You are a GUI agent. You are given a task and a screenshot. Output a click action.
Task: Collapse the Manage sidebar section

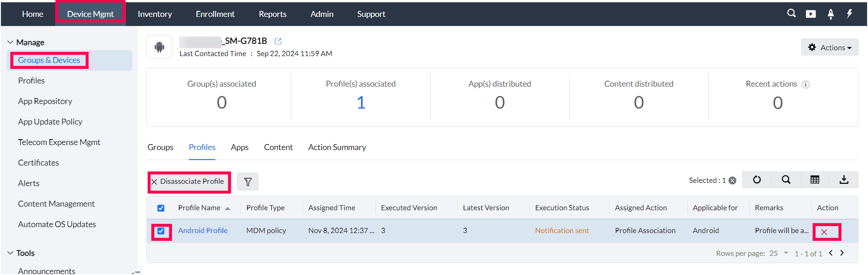tap(10, 42)
